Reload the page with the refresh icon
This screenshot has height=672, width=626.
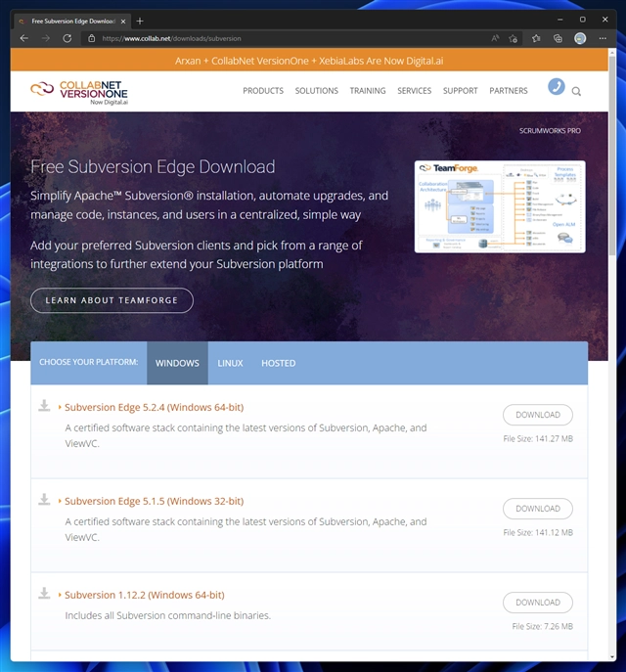tap(67, 38)
